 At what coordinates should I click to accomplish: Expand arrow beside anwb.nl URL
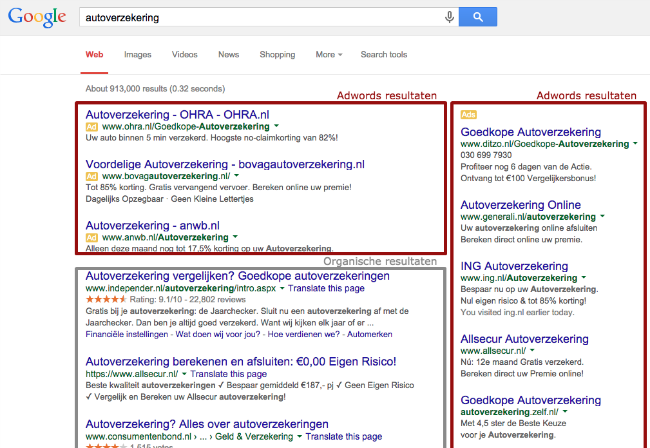click(x=235, y=237)
